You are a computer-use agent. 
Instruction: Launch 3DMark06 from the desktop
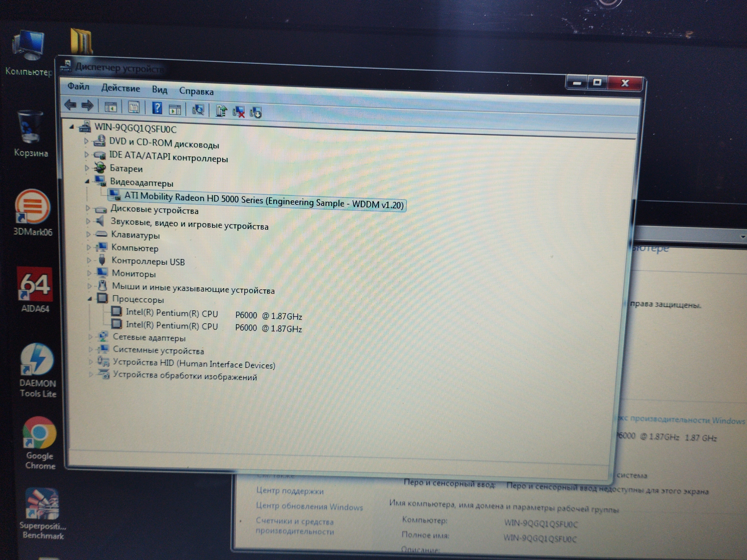[x=33, y=213]
